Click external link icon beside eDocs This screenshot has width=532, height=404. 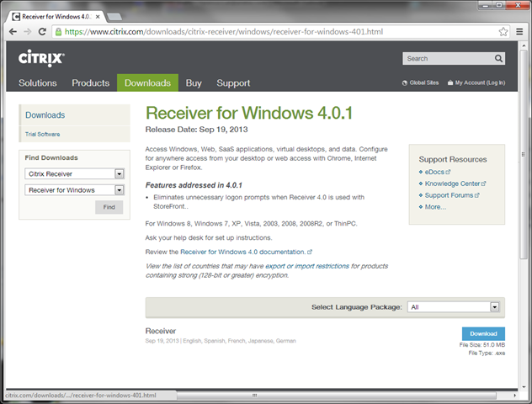click(x=448, y=172)
